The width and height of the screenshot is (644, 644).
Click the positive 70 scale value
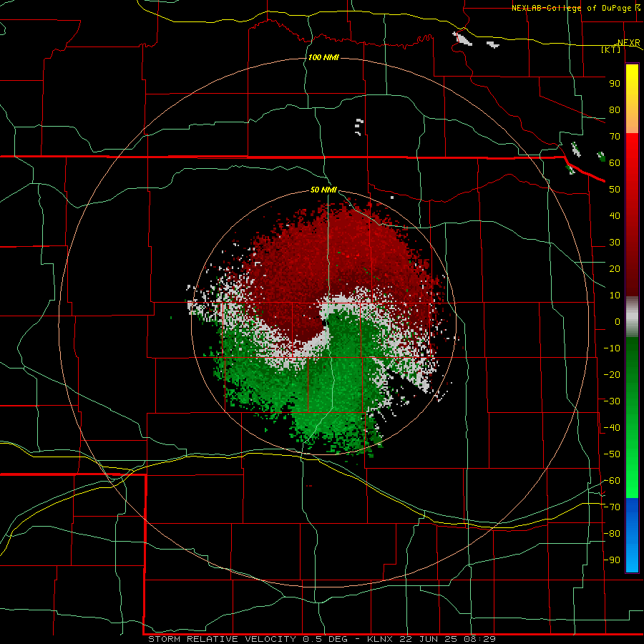[615, 137]
